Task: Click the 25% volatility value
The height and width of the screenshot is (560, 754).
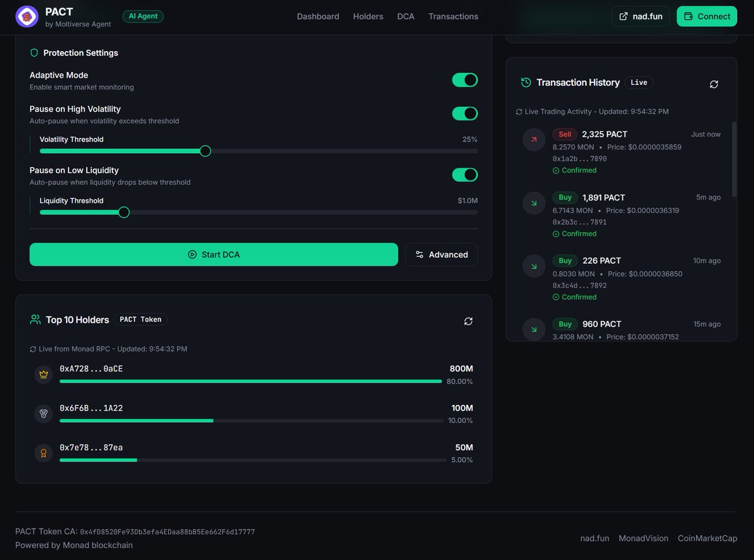Action: [x=470, y=139]
